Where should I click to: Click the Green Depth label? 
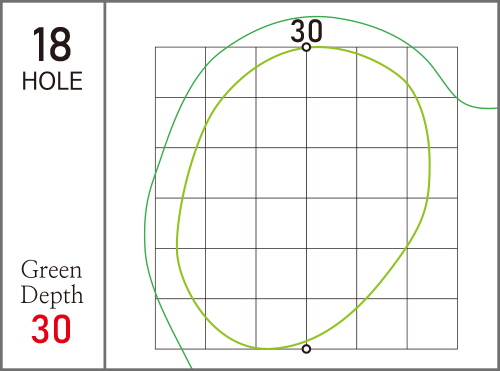[x=52, y=282]
